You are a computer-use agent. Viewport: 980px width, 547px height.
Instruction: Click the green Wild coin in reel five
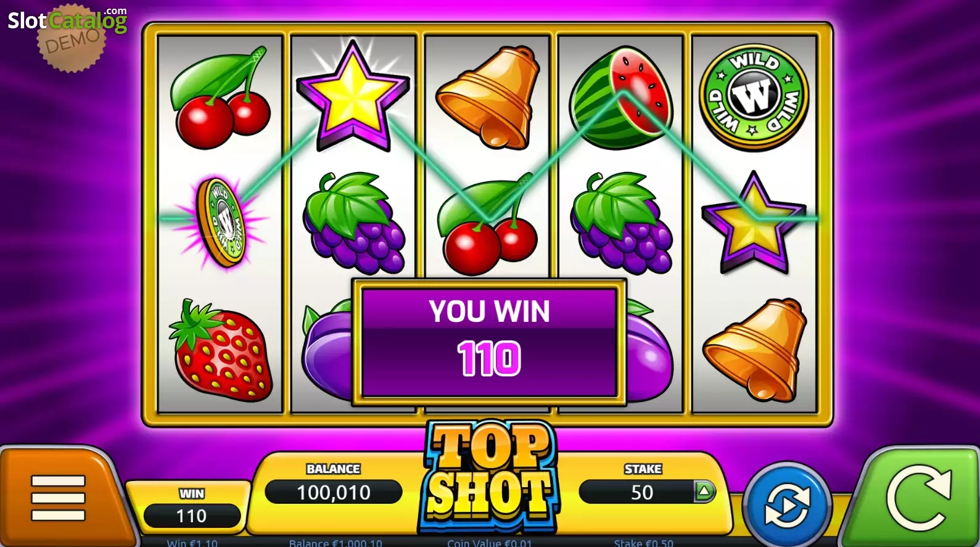(x=753, y=97)
